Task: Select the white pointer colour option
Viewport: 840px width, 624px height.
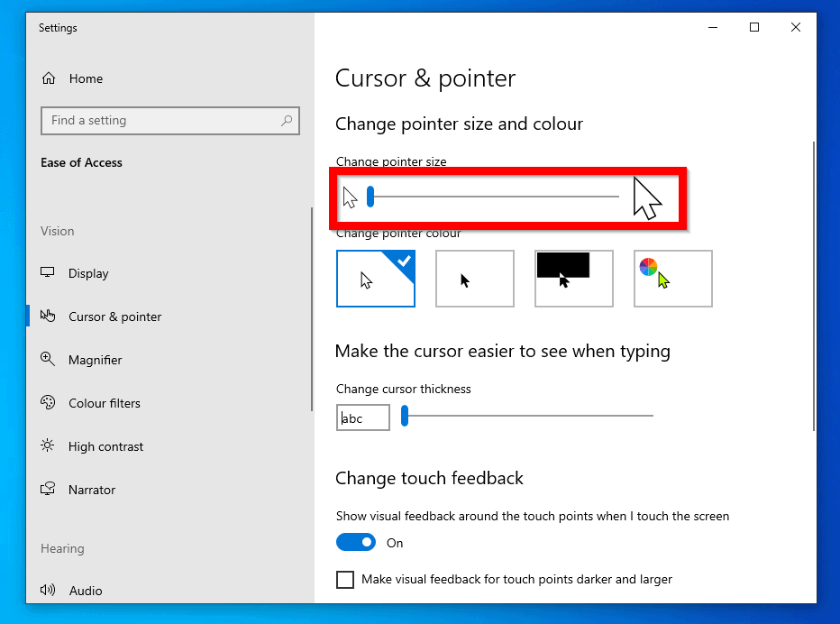Action: (x=376, y=279)
